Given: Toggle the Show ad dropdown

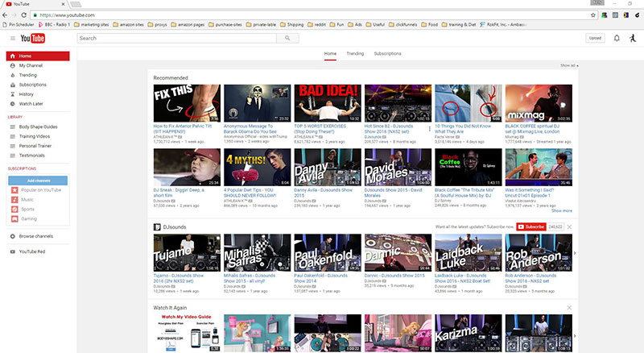Looking at the screenshot, I should [x=569, y=65].
